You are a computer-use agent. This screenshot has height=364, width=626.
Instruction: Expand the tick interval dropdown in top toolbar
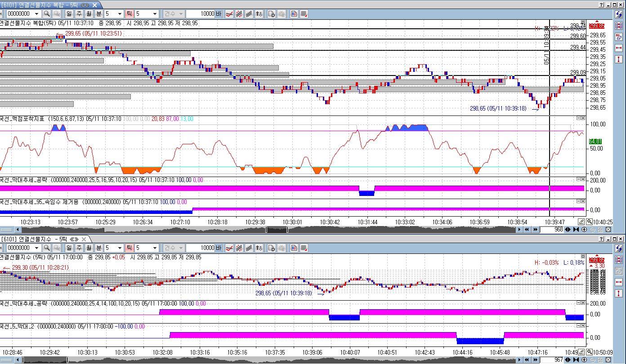click(x=155, y=14)
